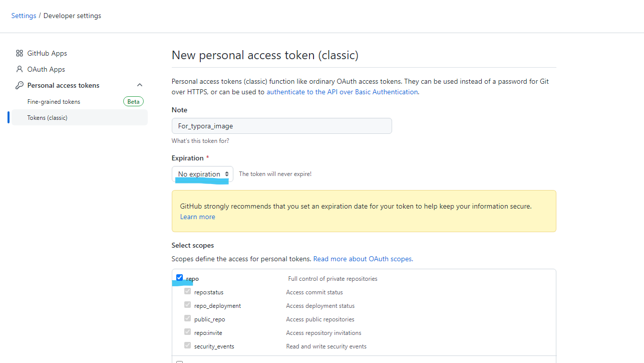Viewport: 644px width, 363px height.
Task: Click the New personal access token heading
Action: pos(265,55)
